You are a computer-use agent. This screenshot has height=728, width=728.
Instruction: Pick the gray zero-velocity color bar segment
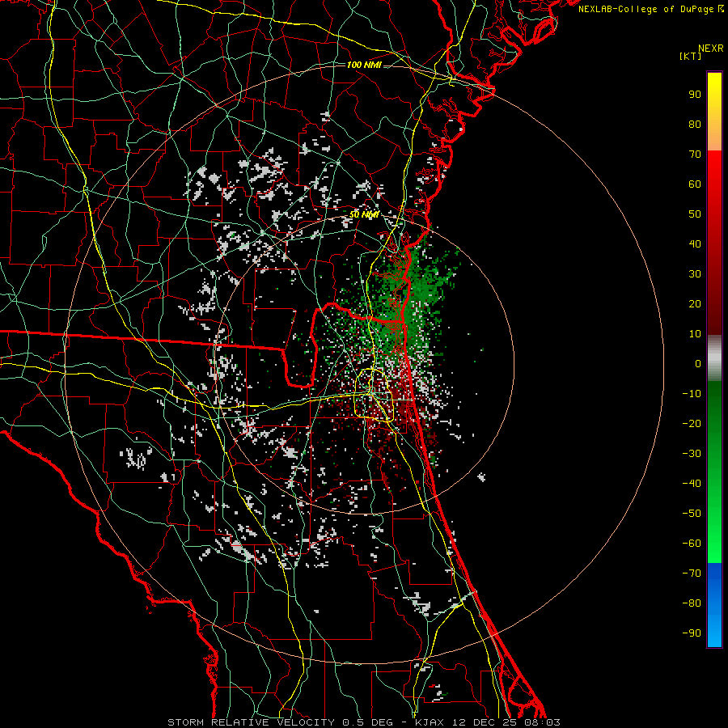click(x=714, y=358)
